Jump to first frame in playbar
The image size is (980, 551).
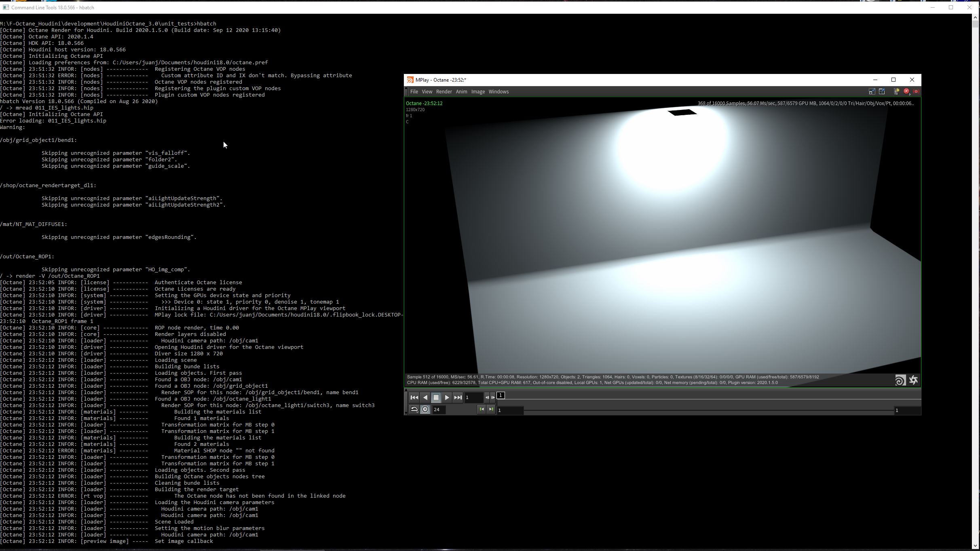(x=414, y=398)
